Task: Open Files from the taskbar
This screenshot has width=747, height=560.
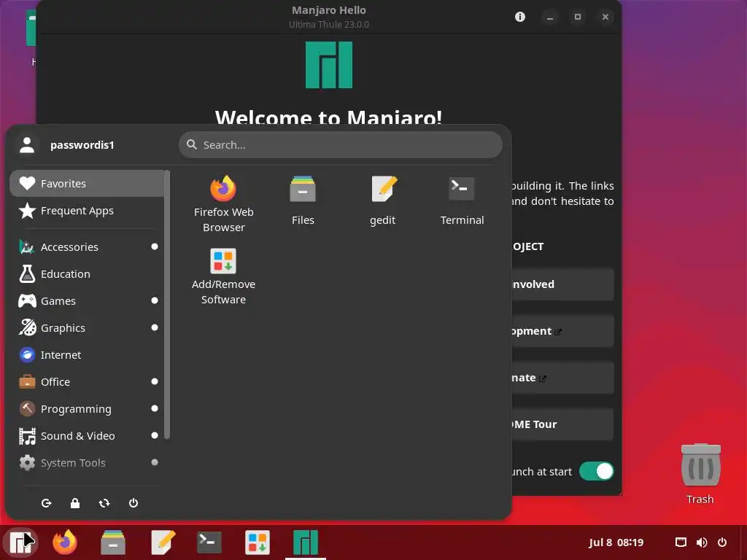Action: point(113,542)
